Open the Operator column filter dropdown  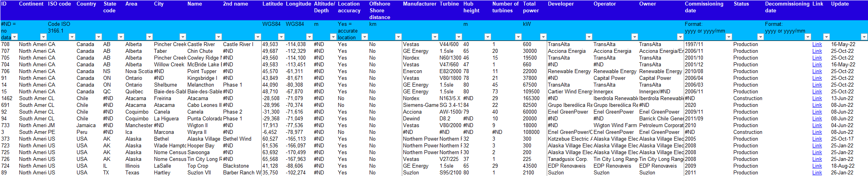(635, 37)
